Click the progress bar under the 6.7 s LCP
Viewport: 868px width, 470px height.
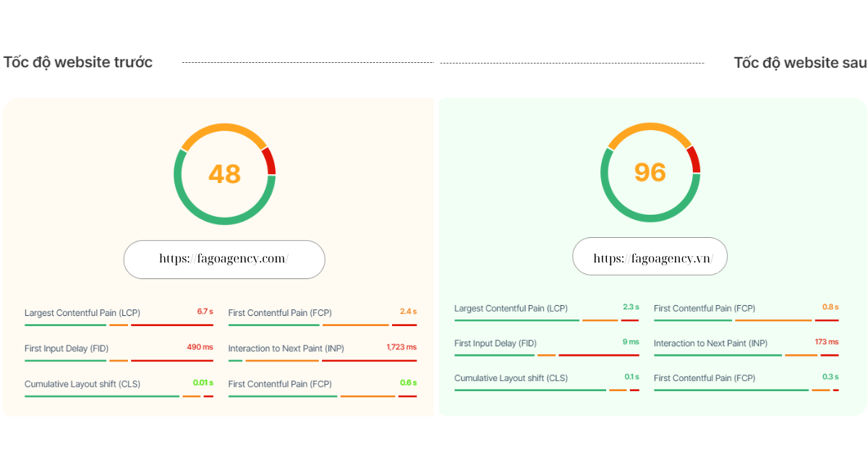pyautogui.click(x=119, y=325)
